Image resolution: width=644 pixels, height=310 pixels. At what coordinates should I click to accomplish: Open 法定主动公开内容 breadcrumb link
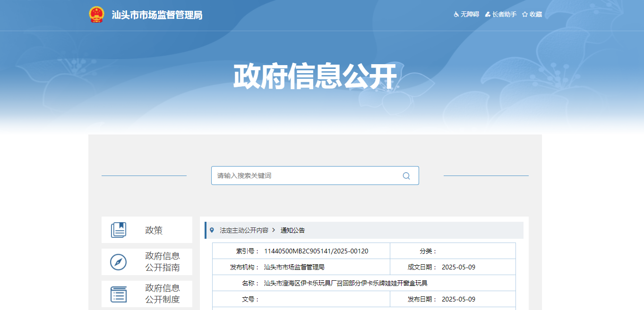pos(244,230)
